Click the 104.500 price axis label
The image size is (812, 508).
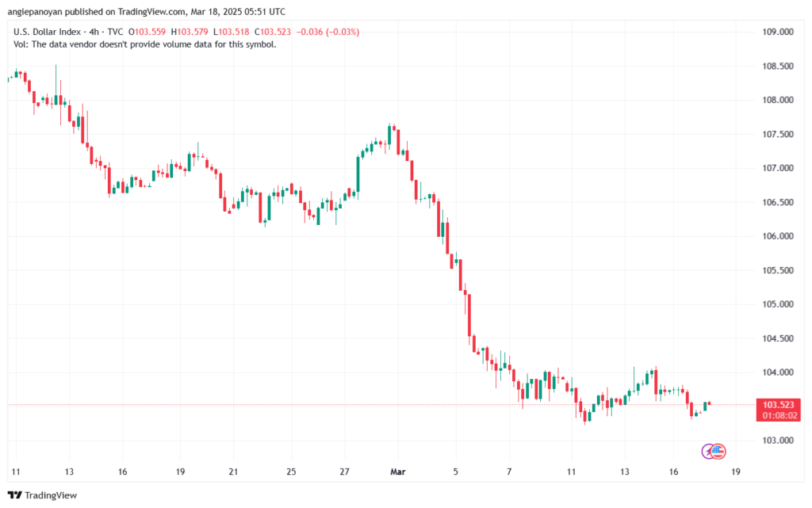pos(777,338)
